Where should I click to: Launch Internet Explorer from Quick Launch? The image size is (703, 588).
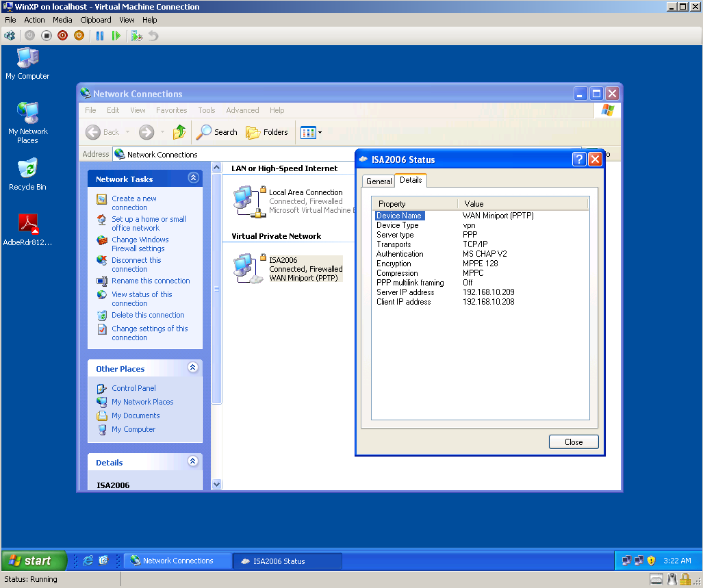point(88,561)
